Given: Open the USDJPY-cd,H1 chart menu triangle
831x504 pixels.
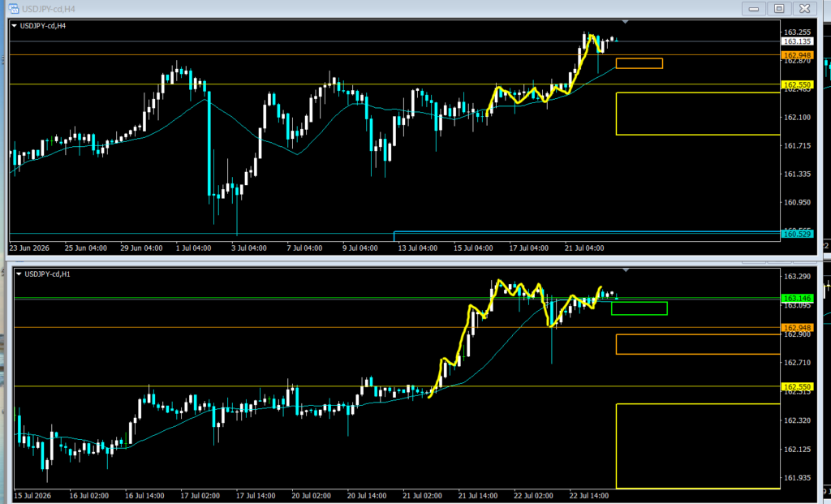Looking at the screenshot, I should point(19,274).
